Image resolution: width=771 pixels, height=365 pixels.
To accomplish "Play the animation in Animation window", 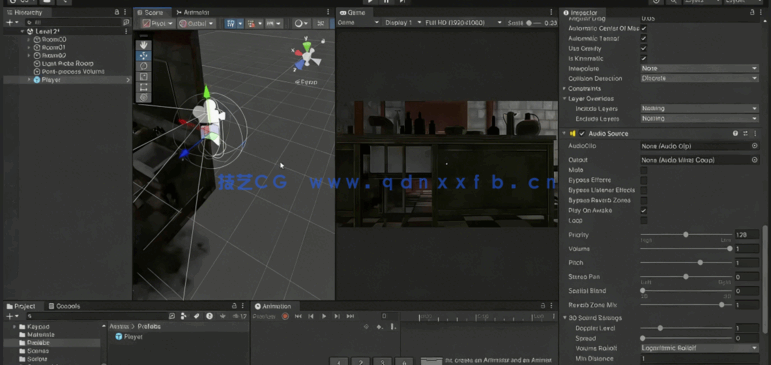I will (x=324, y=316).
